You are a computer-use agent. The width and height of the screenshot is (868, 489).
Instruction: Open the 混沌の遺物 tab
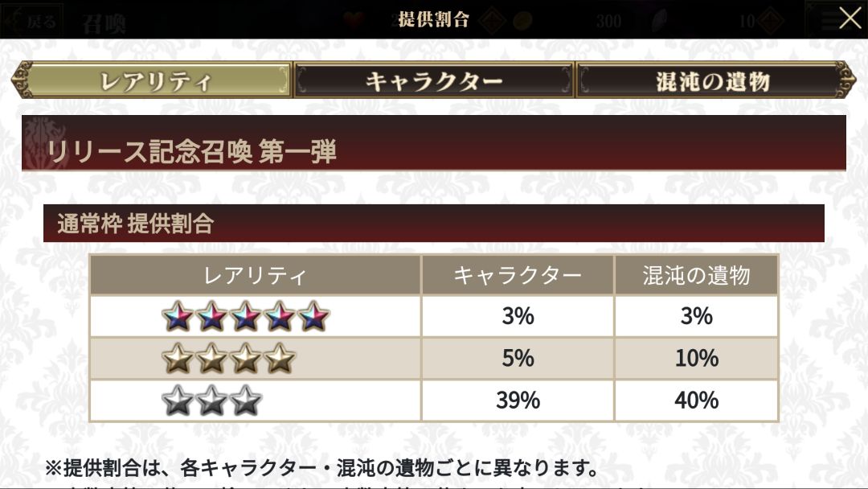click(712, 80)
